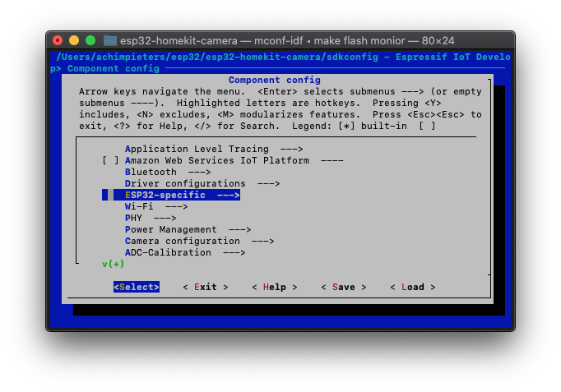Viewport: 561px width, 392px height.
Task: Open the ADC-Calibration submenu
Action: point(185,252)
